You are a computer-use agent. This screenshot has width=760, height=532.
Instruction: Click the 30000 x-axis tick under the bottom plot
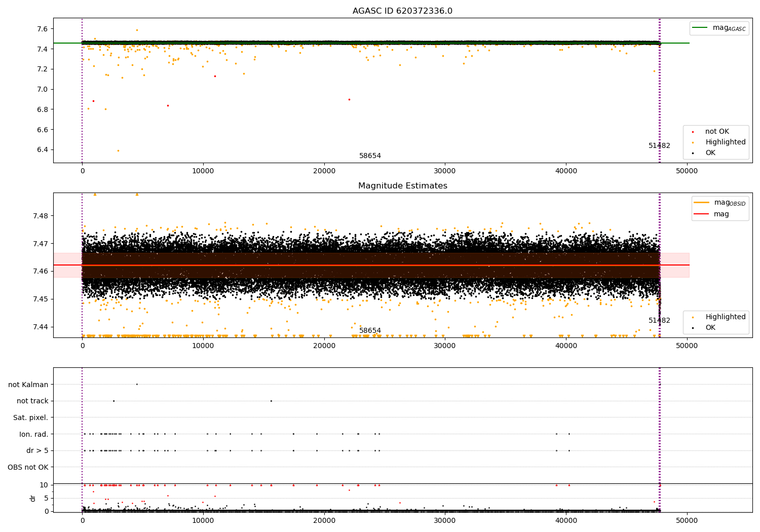[x=445, y=520]
